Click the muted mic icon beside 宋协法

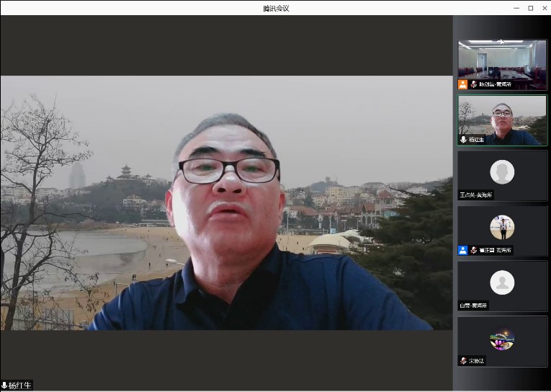coord(463,360)
